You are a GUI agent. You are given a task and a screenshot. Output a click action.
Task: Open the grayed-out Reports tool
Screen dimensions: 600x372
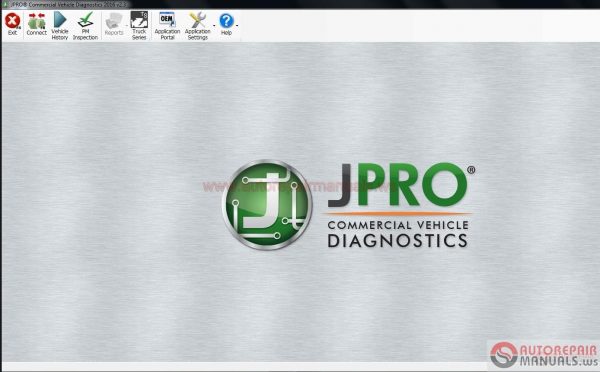114,24
